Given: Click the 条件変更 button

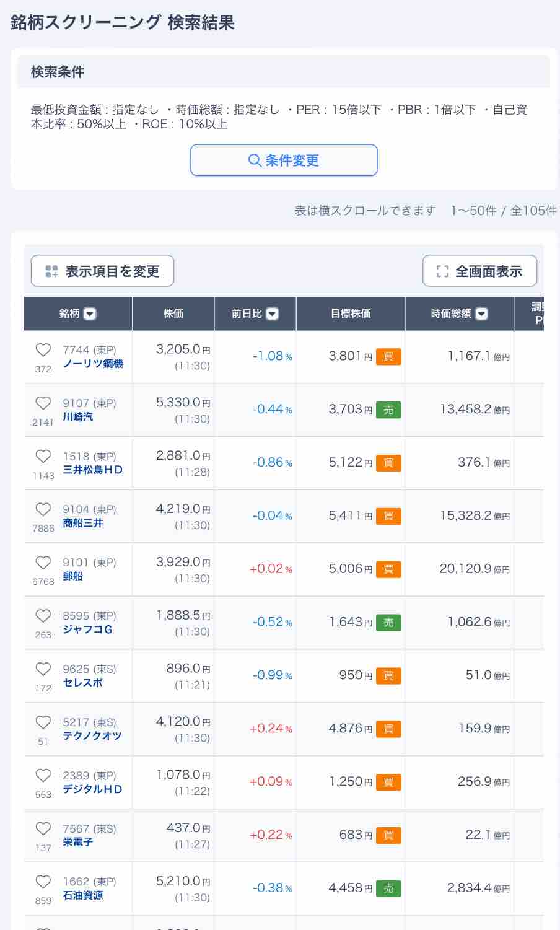Looking at the screenshot, I should (284, 160).
